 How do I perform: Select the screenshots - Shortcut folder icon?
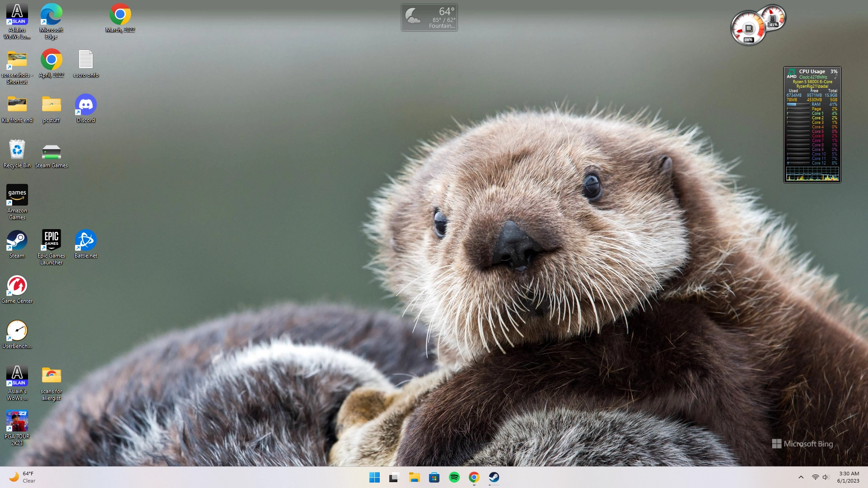[x=17, y=66]
